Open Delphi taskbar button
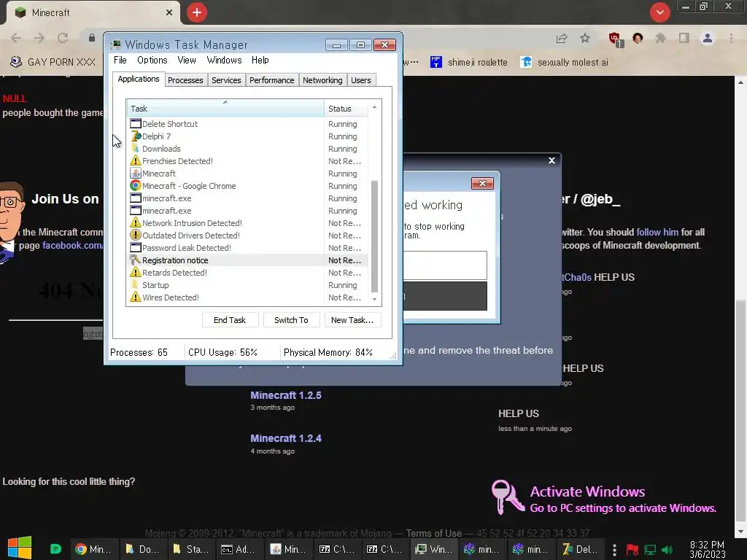 pyautogui.click(x=580, y=549)
